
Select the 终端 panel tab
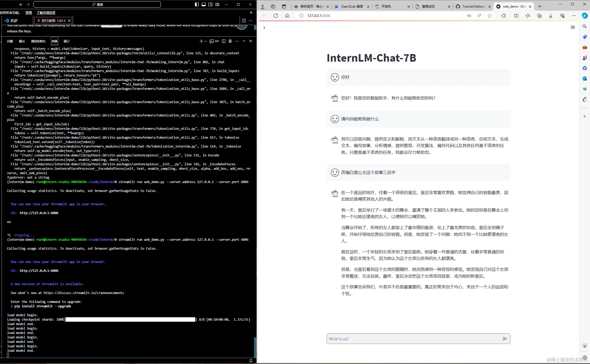point(55,41)
